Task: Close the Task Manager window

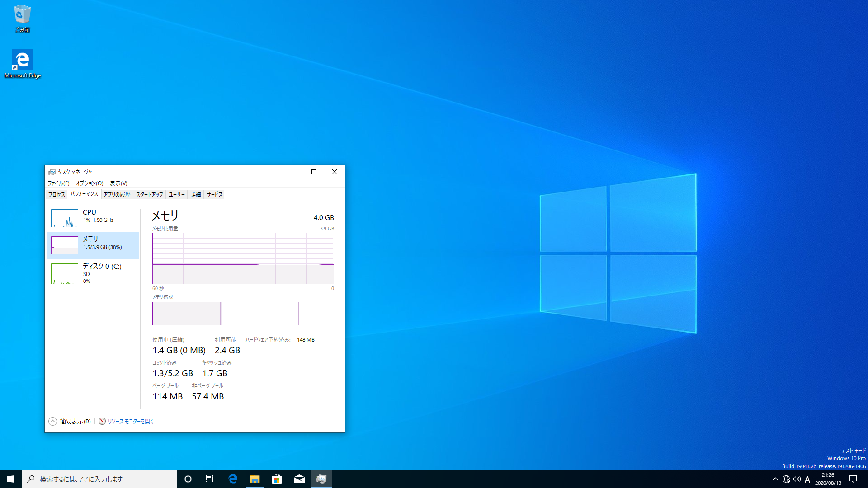Action: point(335,172)
